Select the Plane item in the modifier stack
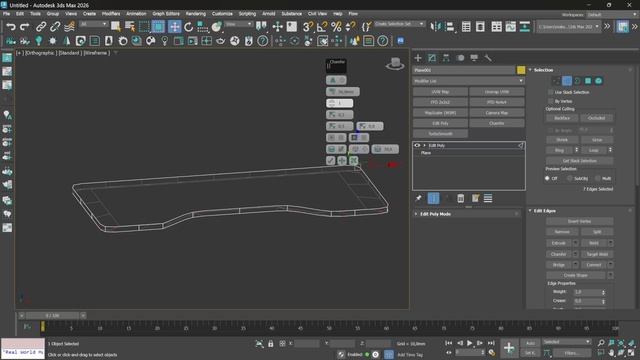640x360 pixels. pos(426,153)
